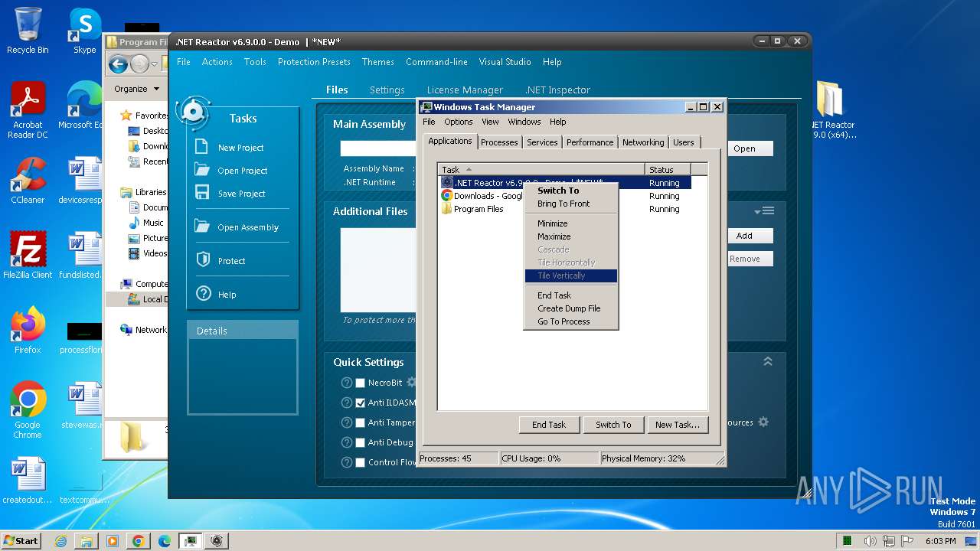Open Google Chrome desktop icon
This screenshot has width=980, height=551.
[28, 410]
